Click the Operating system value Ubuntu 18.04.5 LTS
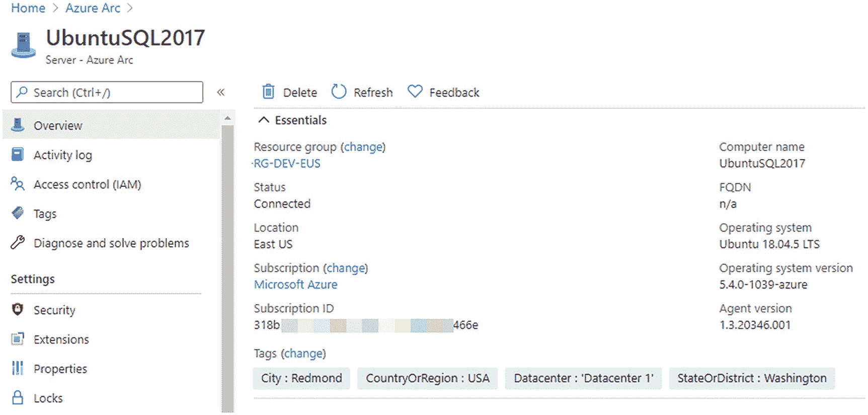The image size is (868, 415). (769, 244)
